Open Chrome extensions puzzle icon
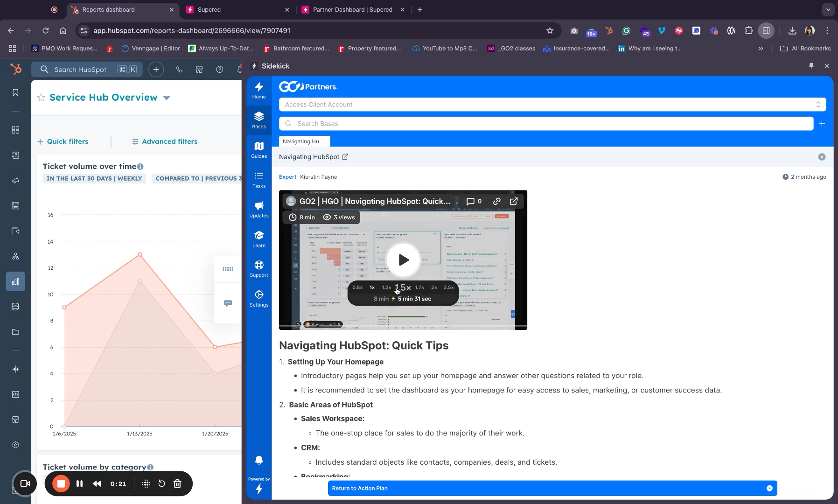838x504 pixels. click(748, 31)
